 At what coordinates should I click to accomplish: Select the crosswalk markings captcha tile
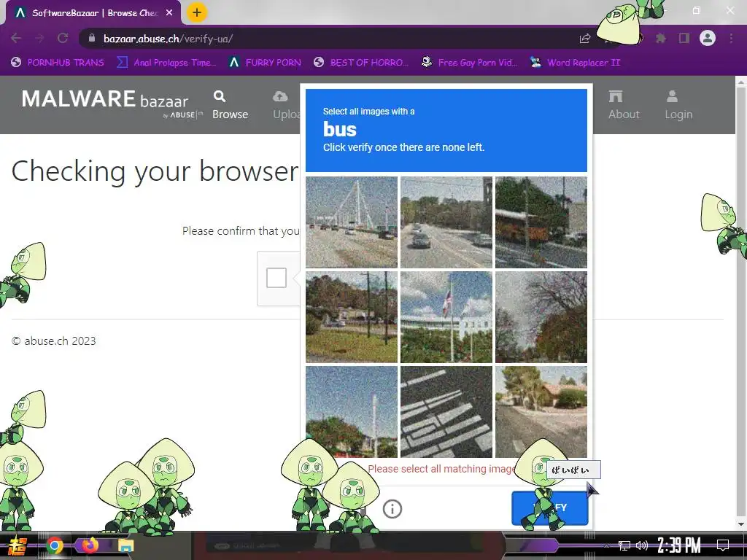pos(446,412)
